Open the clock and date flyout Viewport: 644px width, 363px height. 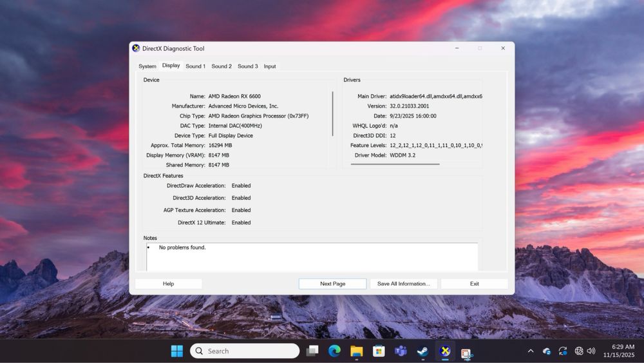pyautogui.click(x=619, y=351)
